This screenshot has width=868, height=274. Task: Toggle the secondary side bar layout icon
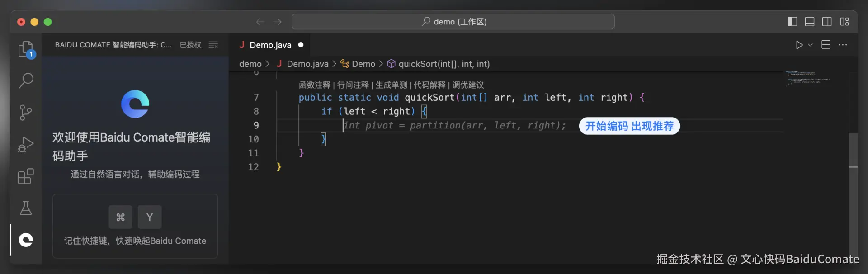[827, 22]
